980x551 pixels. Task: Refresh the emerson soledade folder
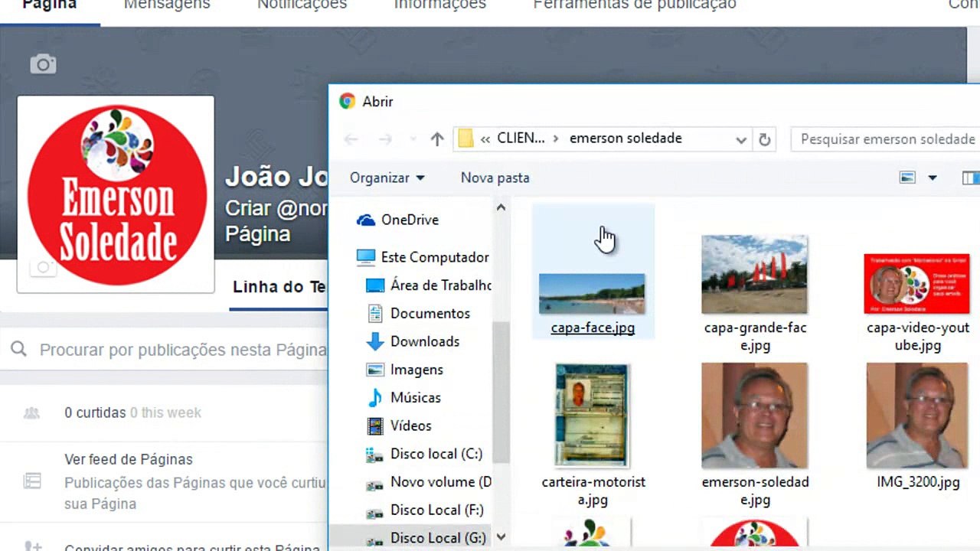(x=764, y=139)
